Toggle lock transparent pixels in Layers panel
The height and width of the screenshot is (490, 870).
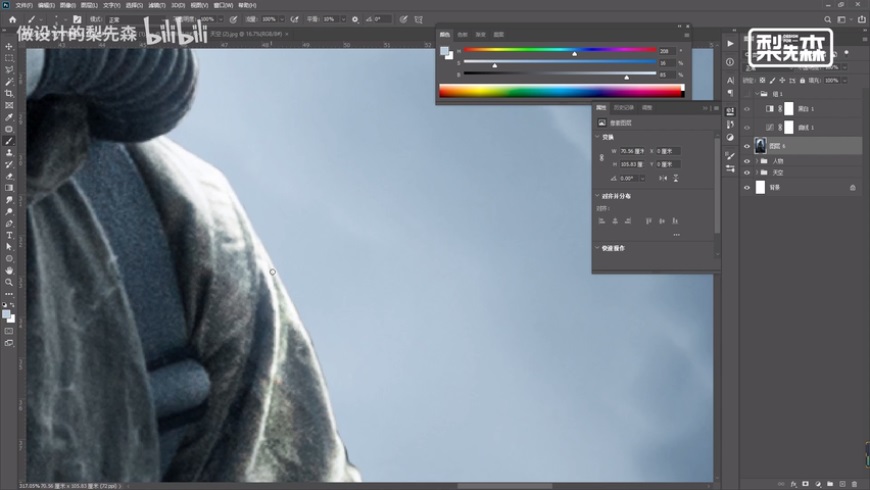762,80
